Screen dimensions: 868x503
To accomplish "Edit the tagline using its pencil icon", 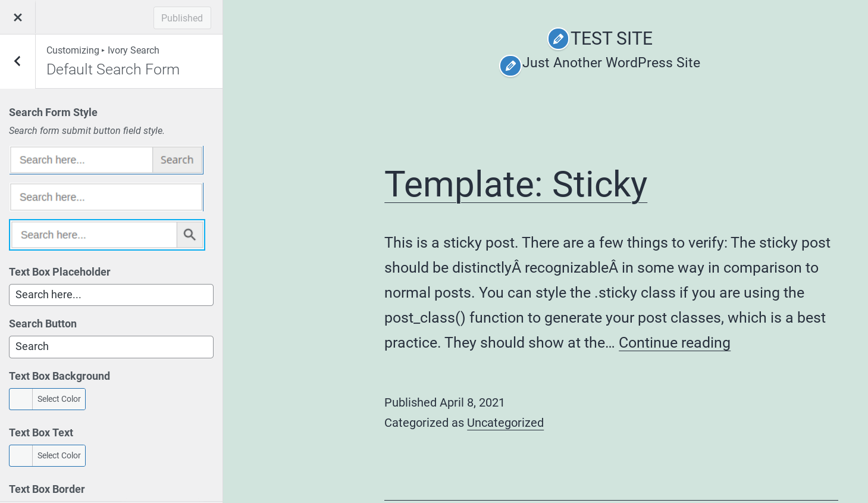I will pos(510,65).
